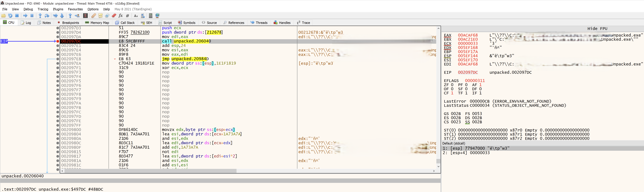The width and height of the screenshot is (644, 192).
Task: Open the Patches band-aid icon
Action: 94,15
